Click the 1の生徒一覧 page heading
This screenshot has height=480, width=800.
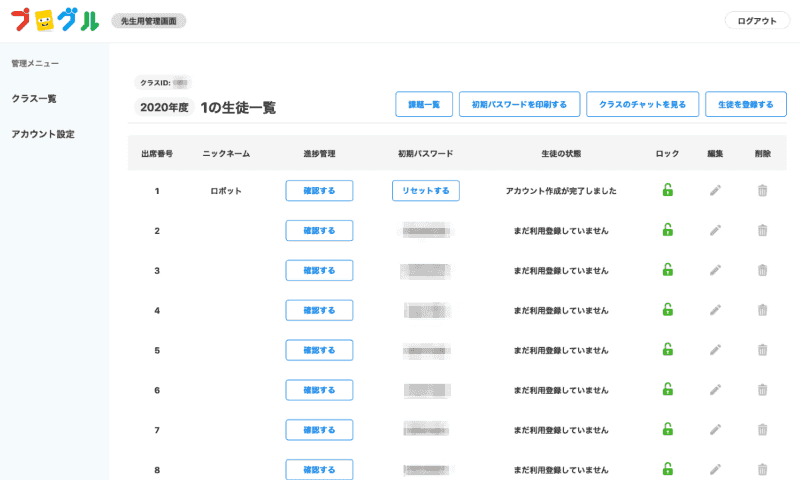(x=238, y=108)
